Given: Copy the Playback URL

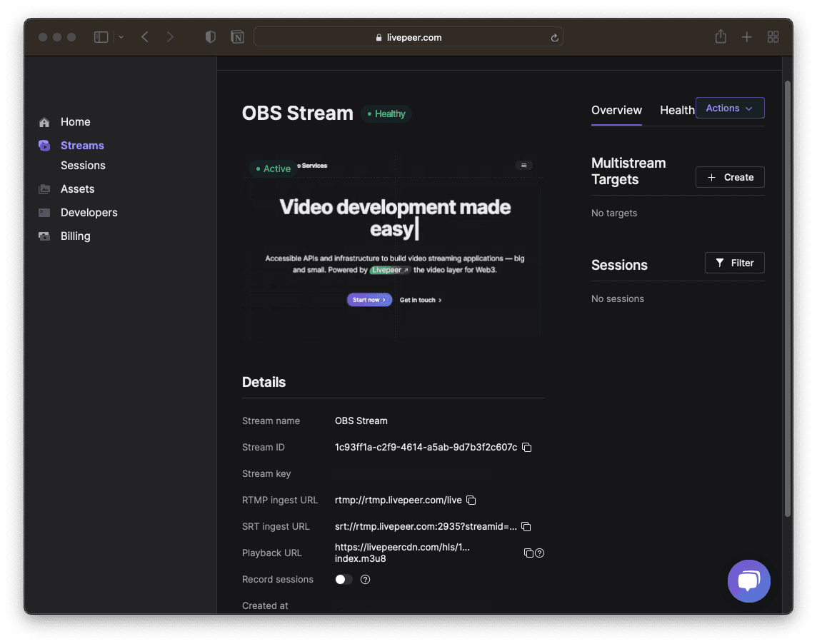Looking at the screenshot, I should [528, 553].
